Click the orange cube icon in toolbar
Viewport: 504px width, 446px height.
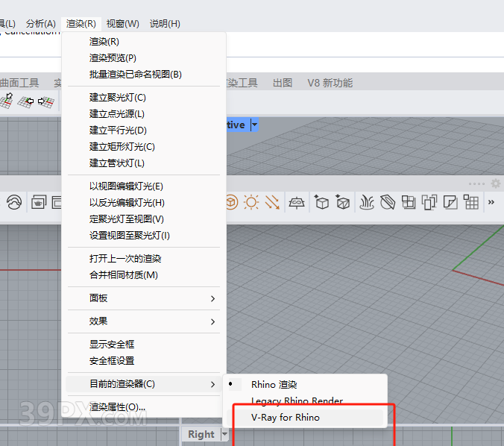(x=231, y=201)
